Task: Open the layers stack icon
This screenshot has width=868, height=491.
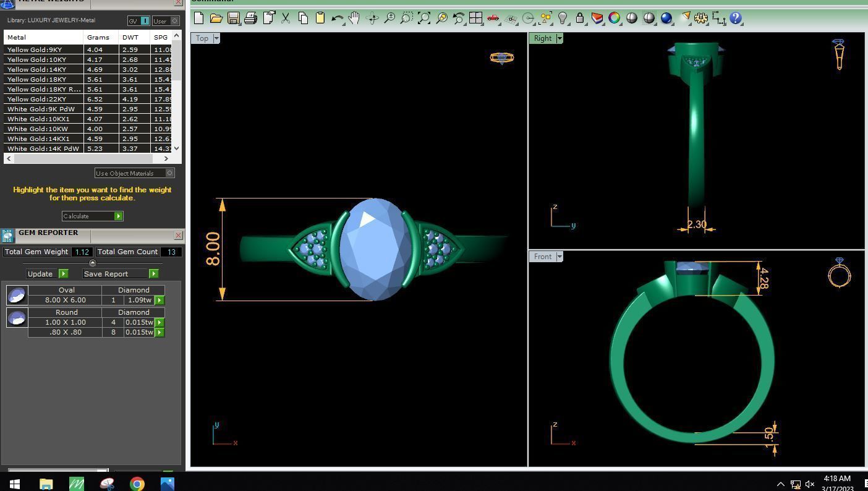Action: (597, 19)
